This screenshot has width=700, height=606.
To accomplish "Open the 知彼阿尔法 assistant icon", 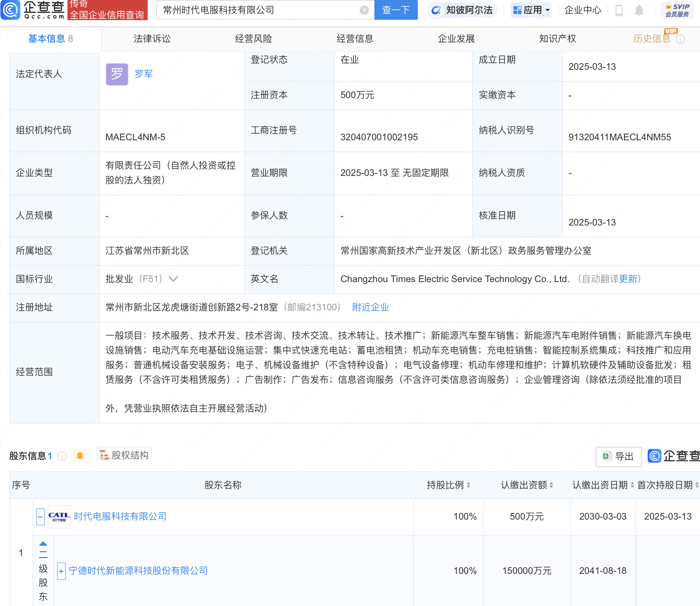I will pos(436,10).
